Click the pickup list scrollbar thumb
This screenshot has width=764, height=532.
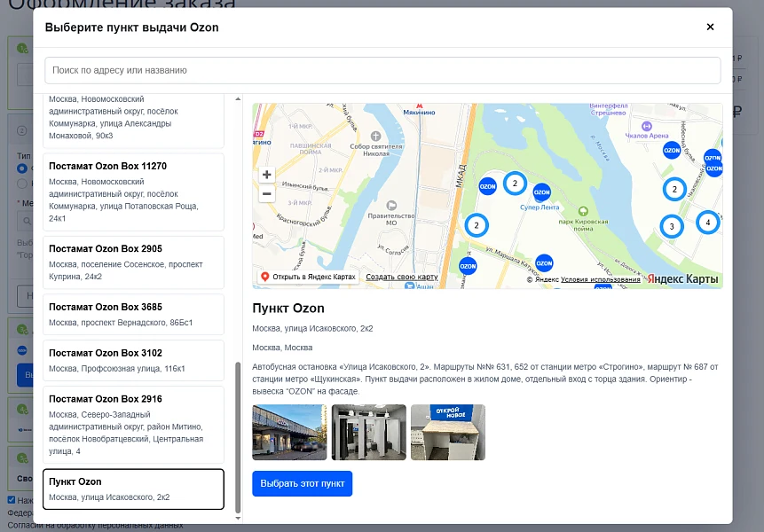click(x=238, y=437)
